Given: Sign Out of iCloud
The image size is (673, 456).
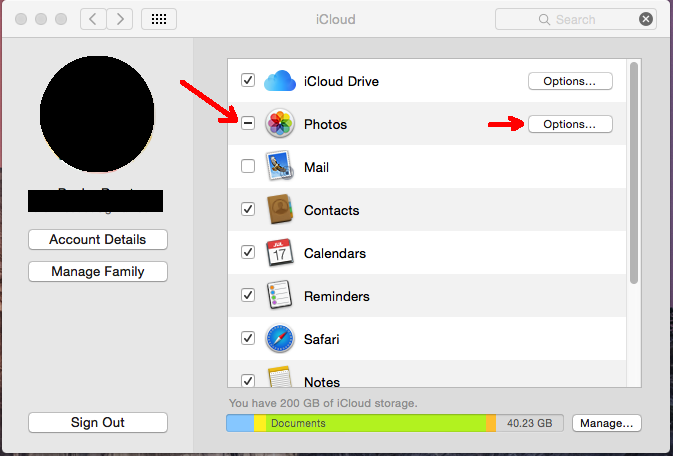Looking at the screenshot, I should pos(98,423).
